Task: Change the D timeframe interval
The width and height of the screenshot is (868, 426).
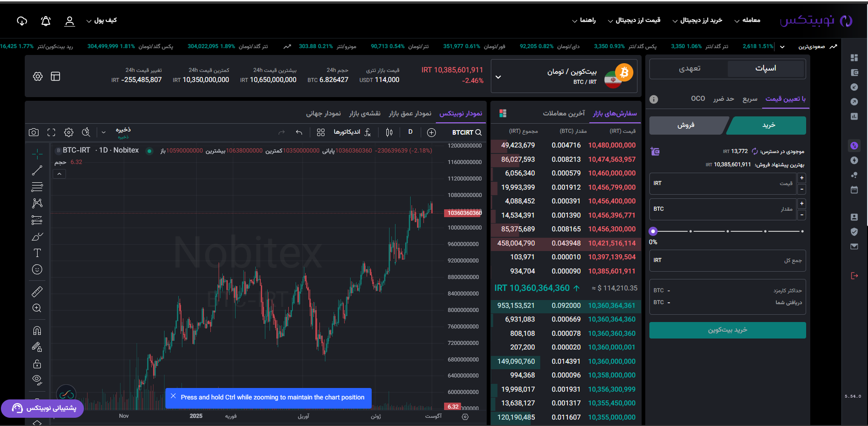Action: tap(410, 132)
